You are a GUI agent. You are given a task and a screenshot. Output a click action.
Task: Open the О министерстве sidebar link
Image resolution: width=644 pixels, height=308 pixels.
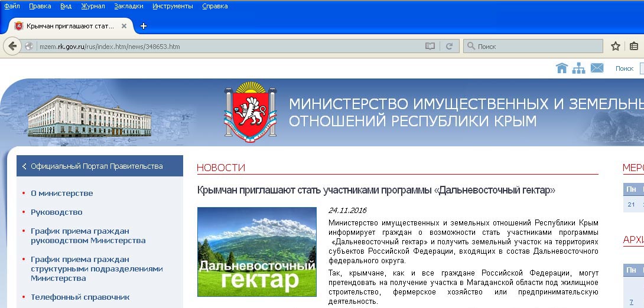point(62,193)
